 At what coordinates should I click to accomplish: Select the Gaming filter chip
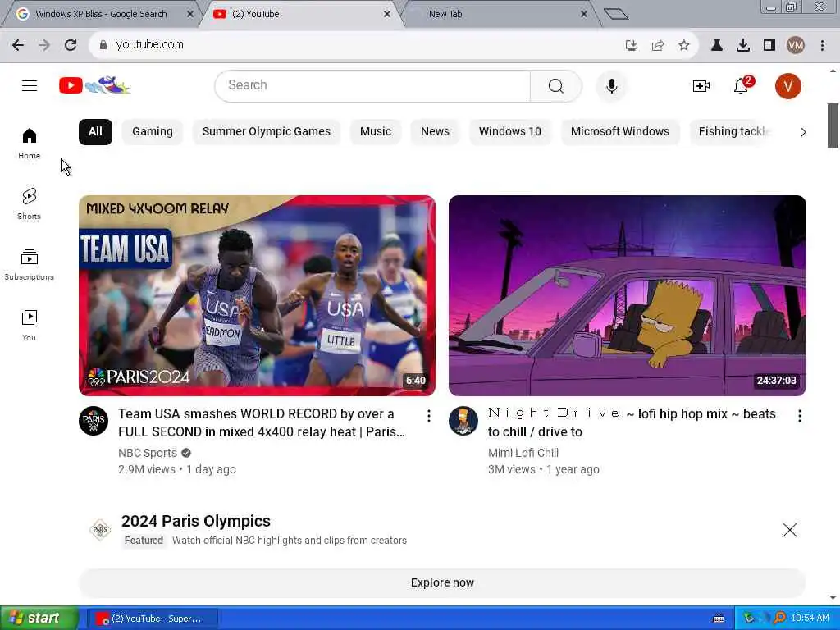[152, 132]
